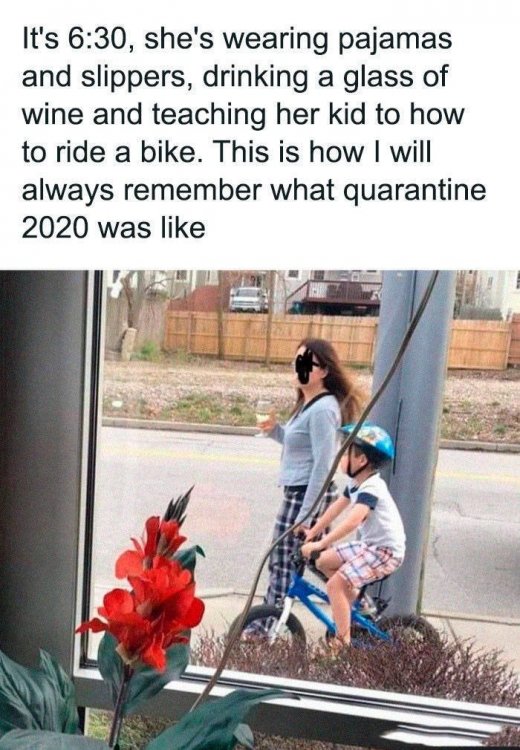520x750 pixels.
Task: Click the parked truck behind the fence
Action: [x=248, y=299]
